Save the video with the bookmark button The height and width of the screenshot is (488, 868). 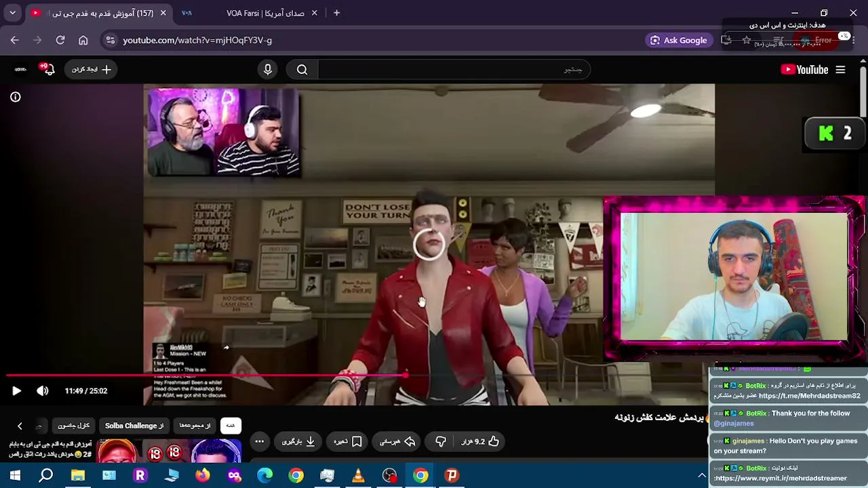click(348, 441)
